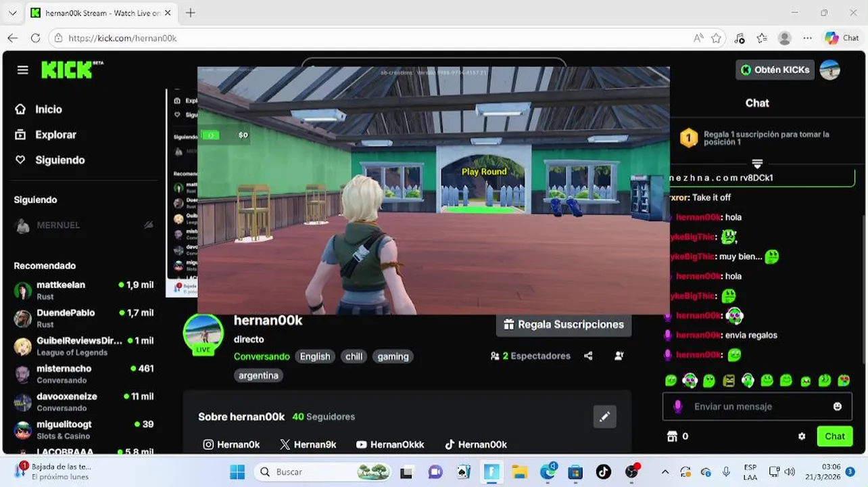868x487 pixels.
Task: Click the stream video player
Action: 433,190
